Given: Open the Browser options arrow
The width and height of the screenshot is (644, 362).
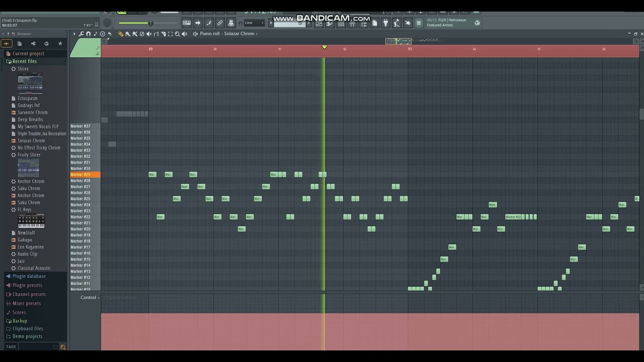Looking at the screenshot, I should [3, 34].
